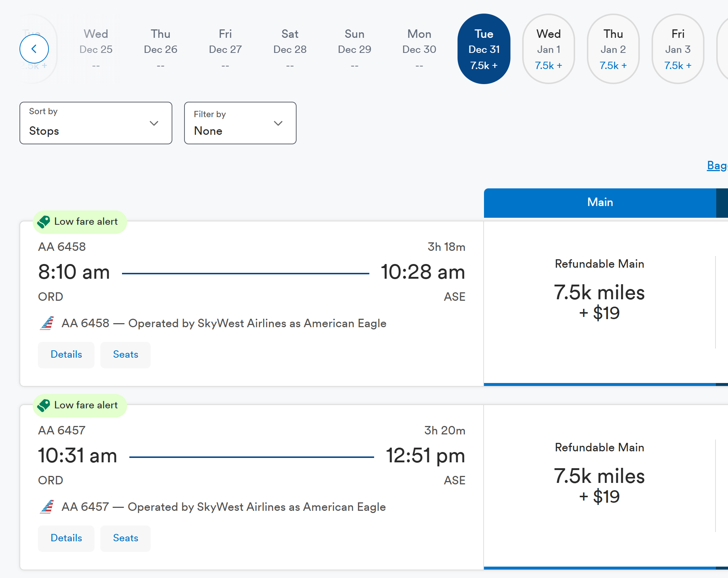Choose Wed Dec 25 date
The height and width of the screenshot is (578, 728).
point(96,49)
